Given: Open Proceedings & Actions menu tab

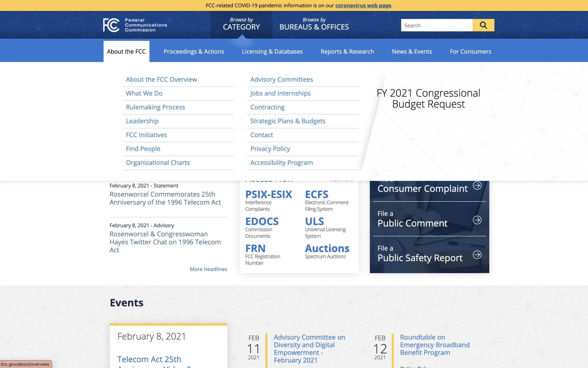Looking at the screenshot, I should pyautogui.click(x=193, y=51).
